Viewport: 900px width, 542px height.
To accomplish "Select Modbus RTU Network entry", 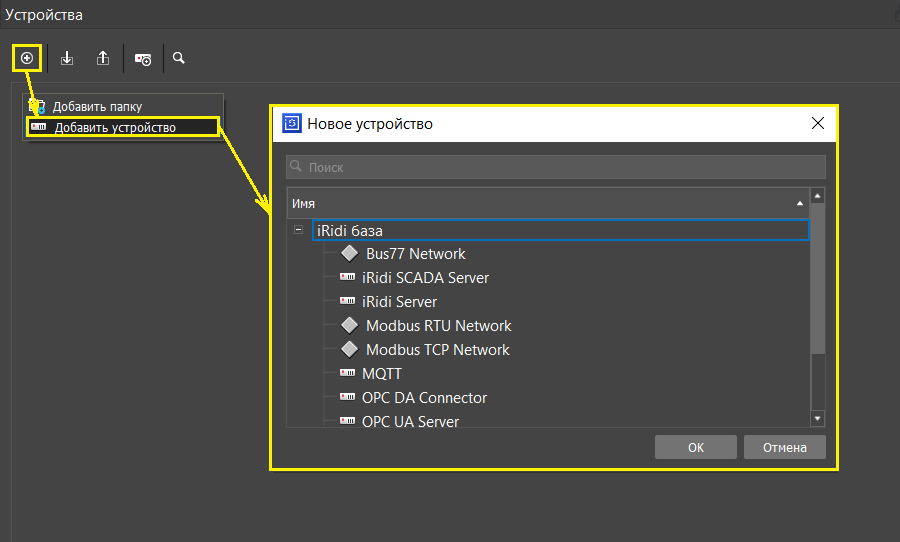I will (438, 326).
